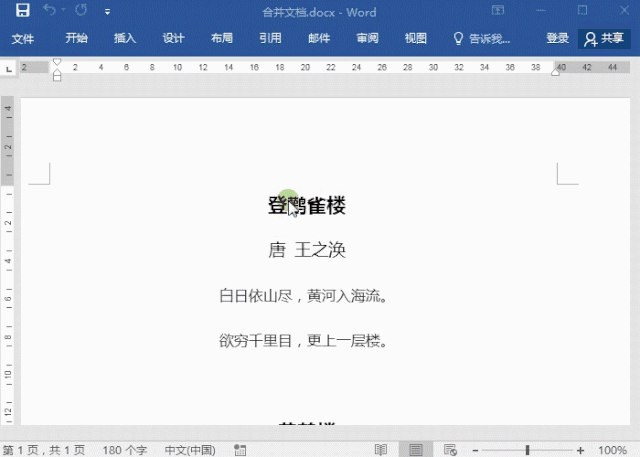Click zoom out minus button
The width and height of the screenshot is (640, 457).
(475, 450)
